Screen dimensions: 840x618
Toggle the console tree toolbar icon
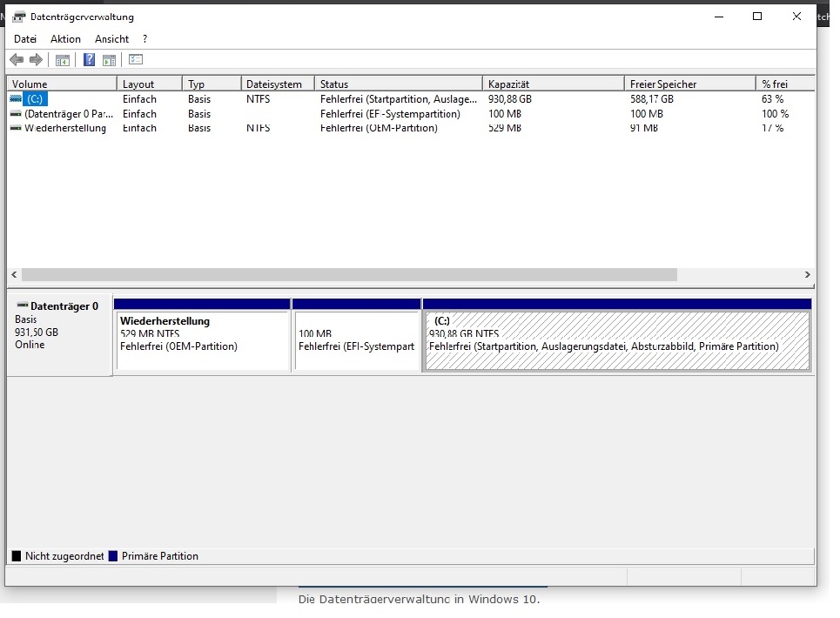click(63, 60)
